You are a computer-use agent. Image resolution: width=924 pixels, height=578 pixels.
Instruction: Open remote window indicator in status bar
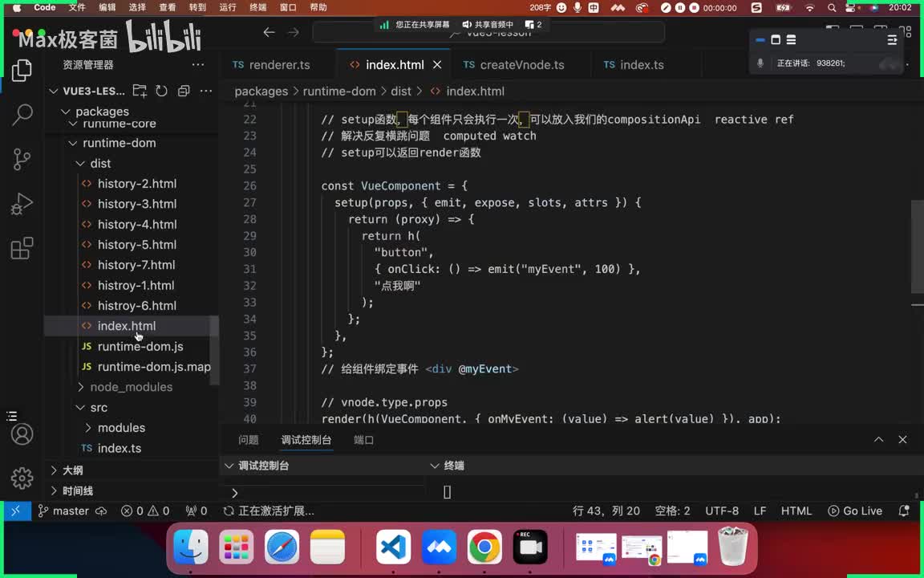tap(16, 511)
